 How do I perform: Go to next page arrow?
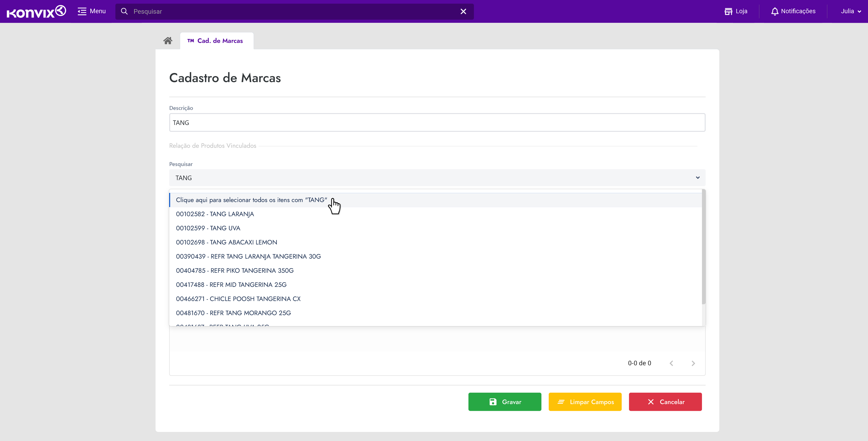coord(693,363)
